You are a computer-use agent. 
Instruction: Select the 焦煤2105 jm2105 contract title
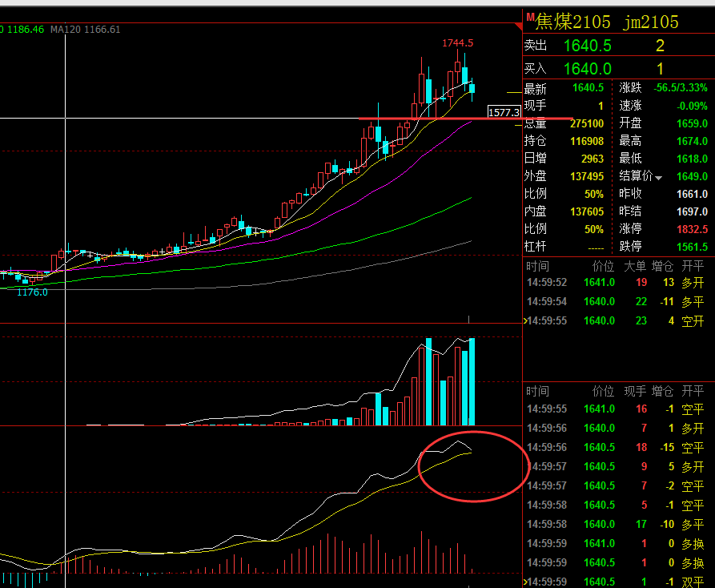pos(607,22)
